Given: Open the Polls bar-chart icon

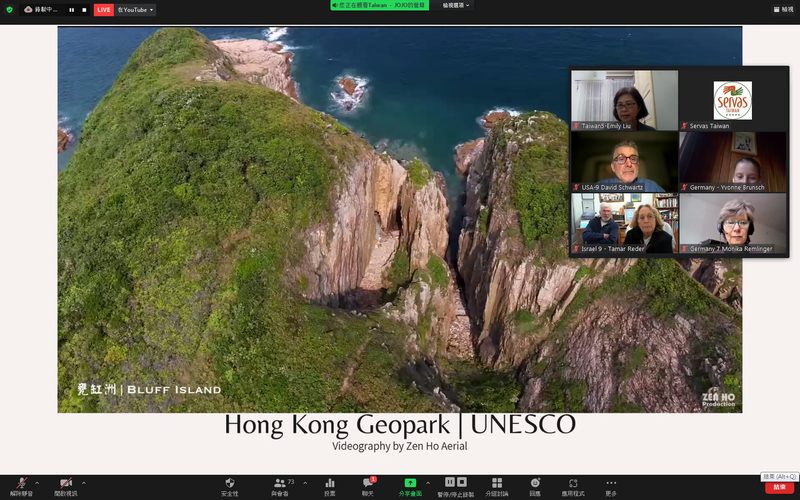Looking at the screenshot, I should (x=330, y=487).
